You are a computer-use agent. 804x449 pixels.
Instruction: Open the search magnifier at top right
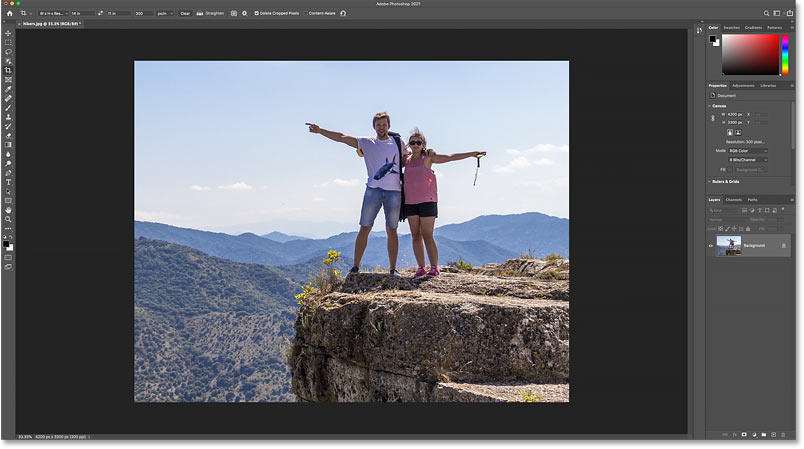pyautogui.click(x=766, y=13)
